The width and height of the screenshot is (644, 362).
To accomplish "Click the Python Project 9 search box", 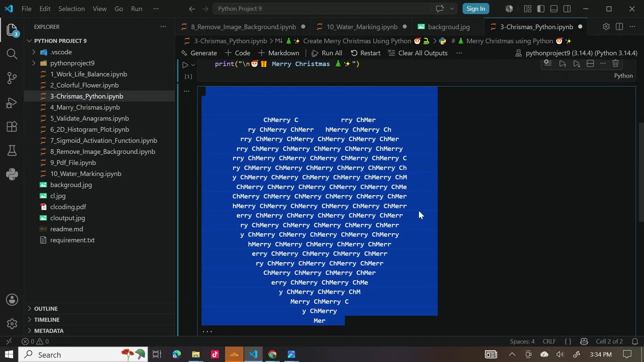I will tap(322, 9).
